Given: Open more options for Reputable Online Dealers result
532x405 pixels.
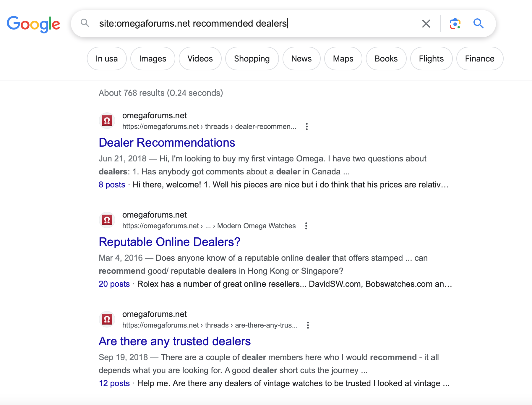Looking at the screenshot, I should tap(306, 226).
